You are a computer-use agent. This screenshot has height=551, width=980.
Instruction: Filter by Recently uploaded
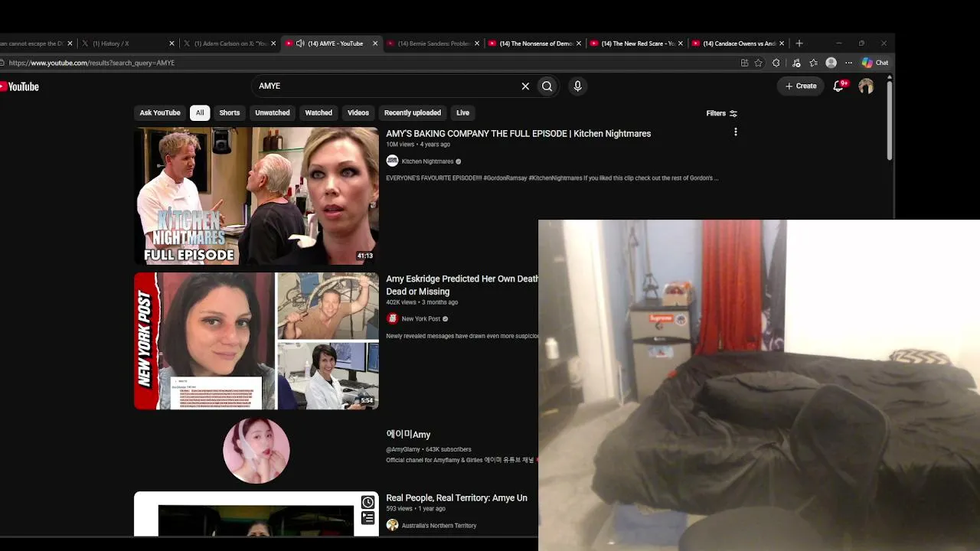point(413,112)
